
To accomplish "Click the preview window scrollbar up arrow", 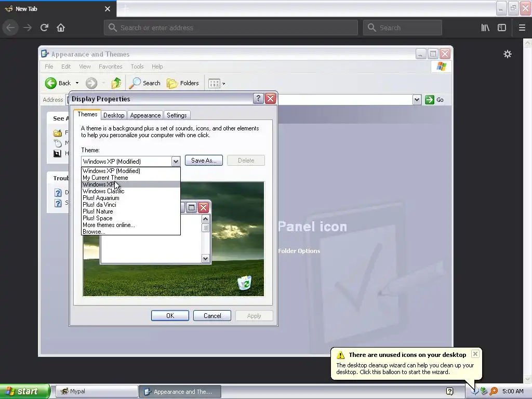I will tap(205, 219).
